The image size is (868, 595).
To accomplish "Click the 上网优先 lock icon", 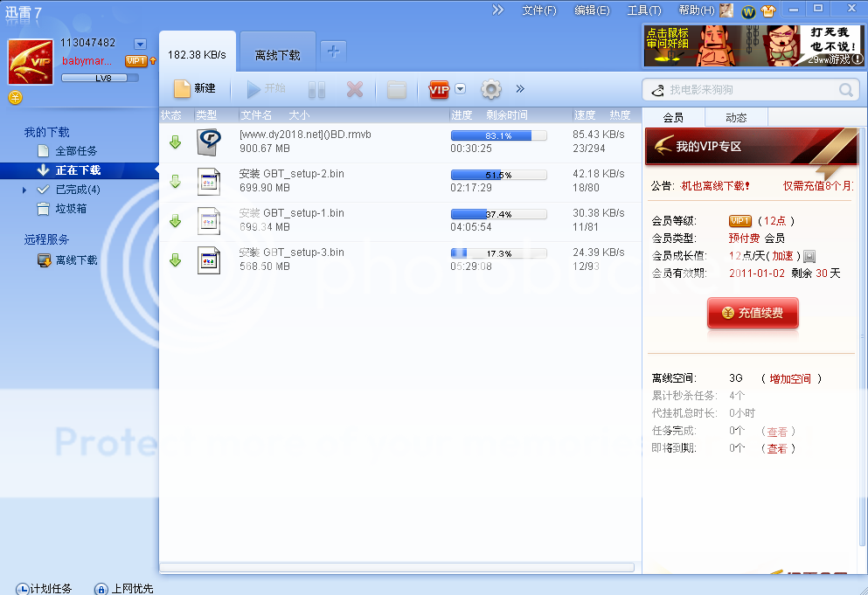I will 101,588.
